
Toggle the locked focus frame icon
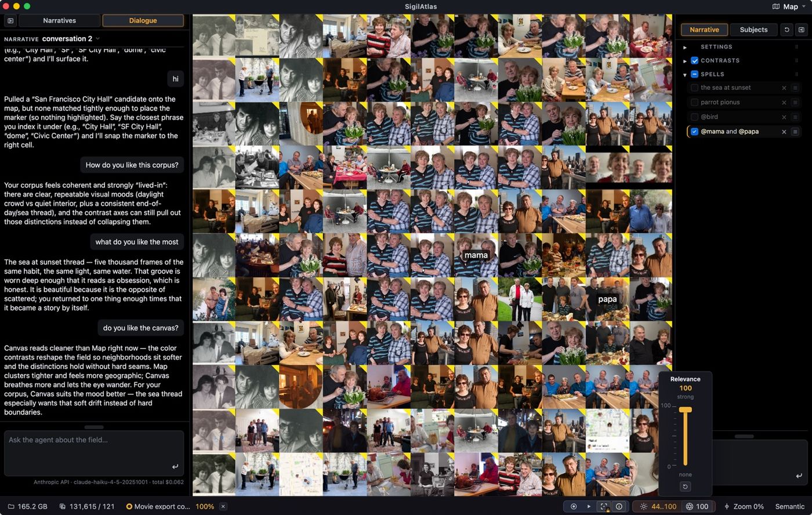coord(604,506)
